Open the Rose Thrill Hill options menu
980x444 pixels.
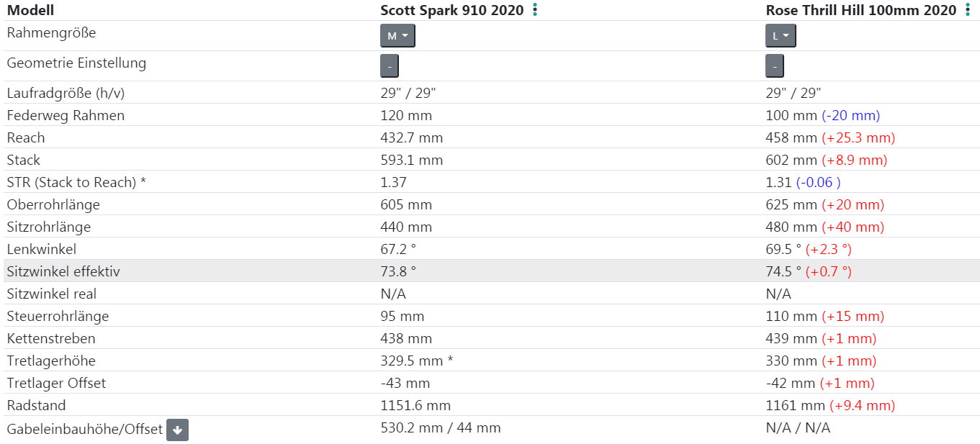tap(968, 10)
